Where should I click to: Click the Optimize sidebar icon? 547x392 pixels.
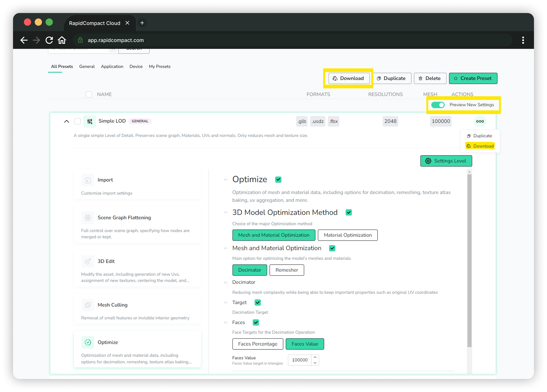[x=88, y=343]
